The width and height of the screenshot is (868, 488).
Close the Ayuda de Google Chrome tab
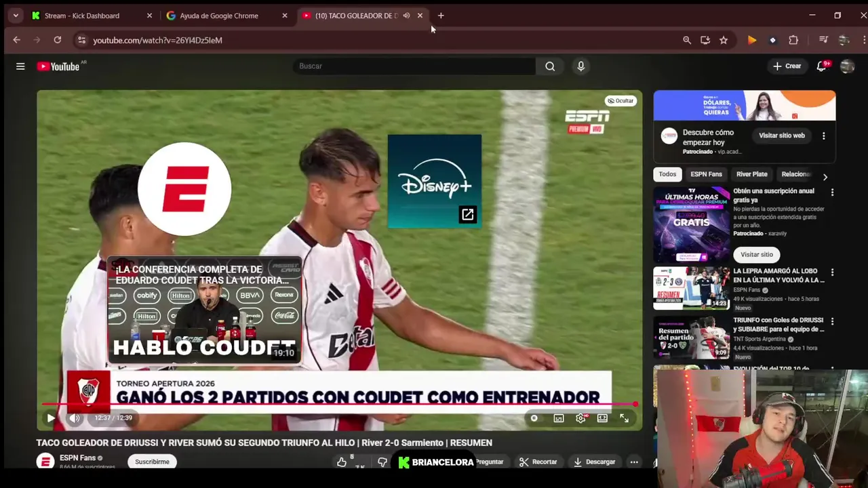click(x=285, y=16)
